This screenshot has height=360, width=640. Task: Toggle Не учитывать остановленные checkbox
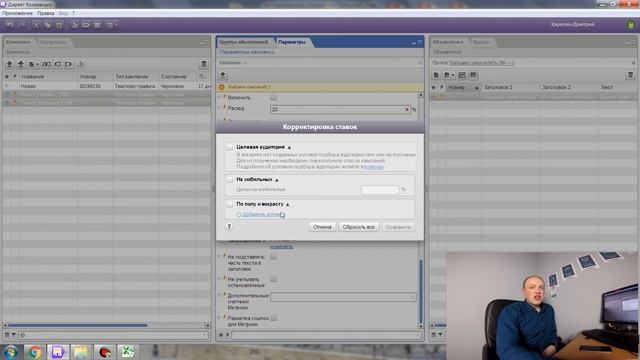pos(273,279)
